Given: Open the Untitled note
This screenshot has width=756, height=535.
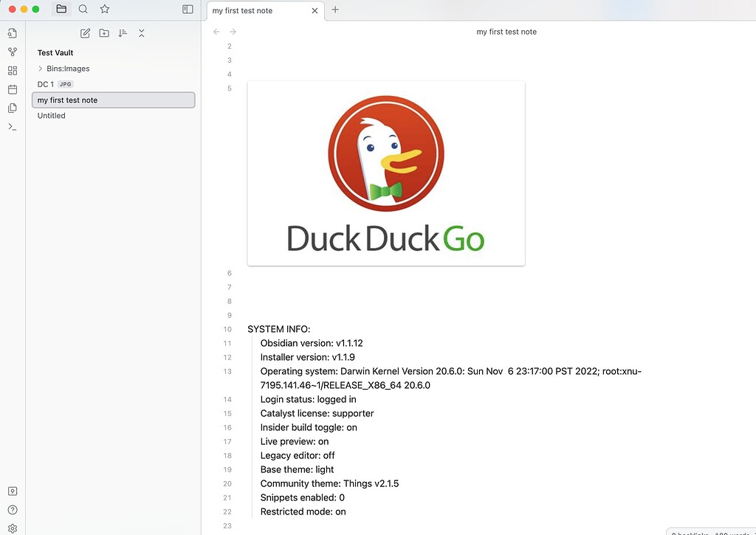Looking at the screenshot, I should click(113, 116).
